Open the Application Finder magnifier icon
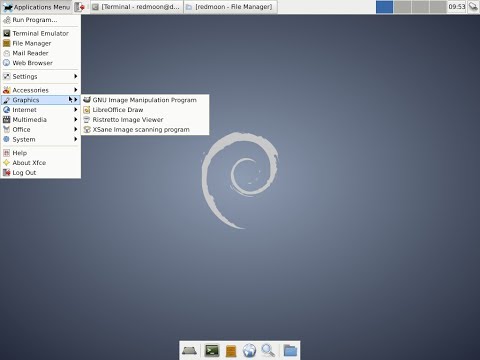480x360 pixels. 268,351
